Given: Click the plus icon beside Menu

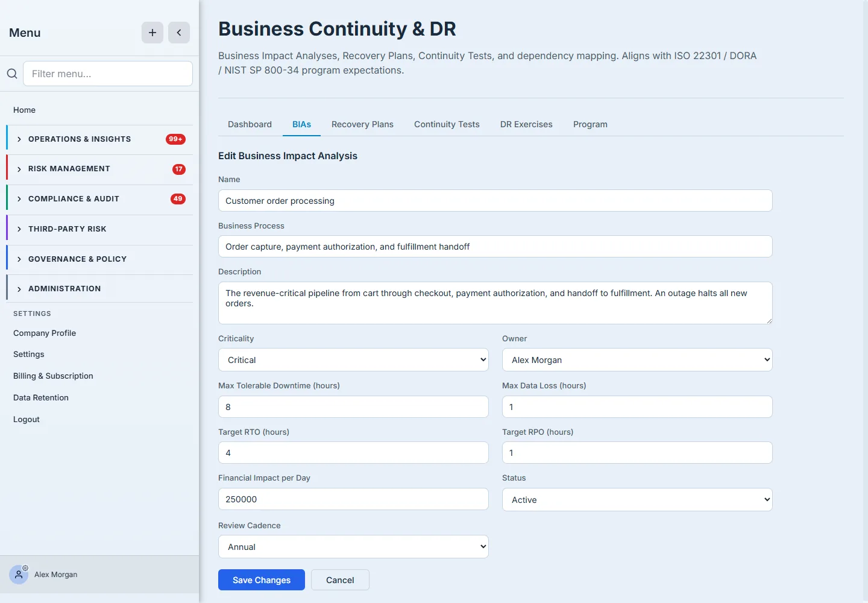Looking at the screenshot, I should point(153,33).
